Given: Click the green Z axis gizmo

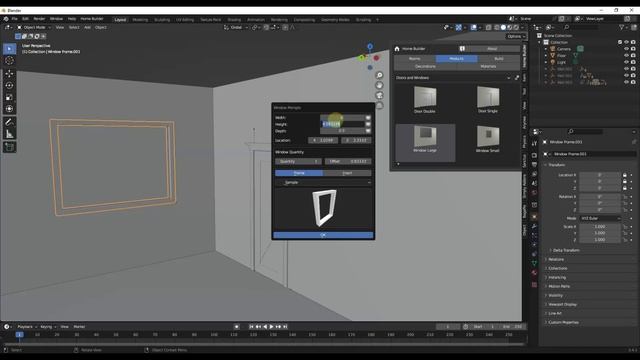Looking at the screenshot, I should click(362, 58).
